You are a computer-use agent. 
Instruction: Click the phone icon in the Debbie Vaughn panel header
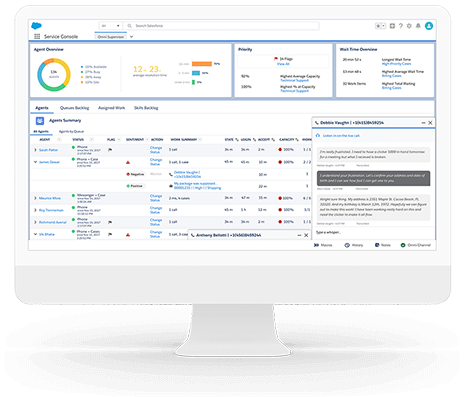pos(317,123)
